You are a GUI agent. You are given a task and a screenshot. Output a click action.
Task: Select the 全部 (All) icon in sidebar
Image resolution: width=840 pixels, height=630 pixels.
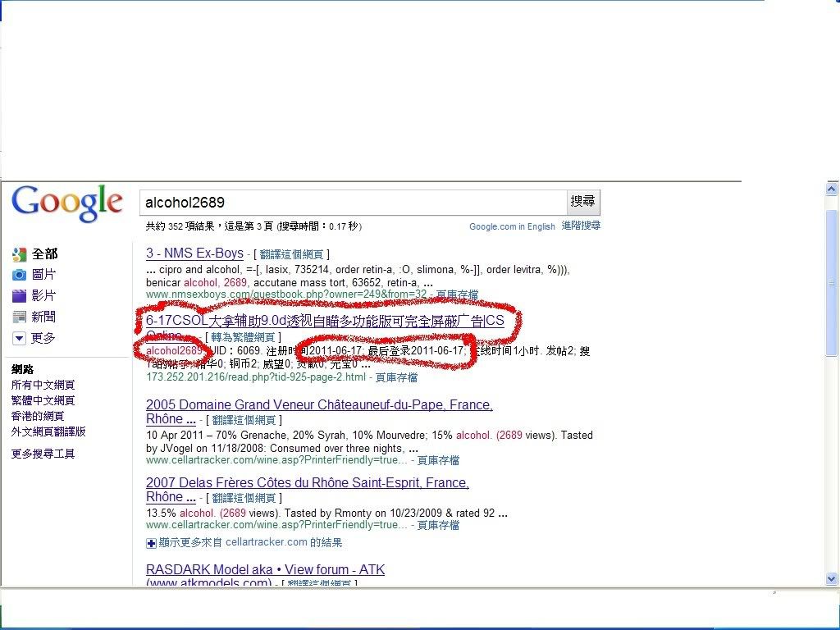coord(20,254)
